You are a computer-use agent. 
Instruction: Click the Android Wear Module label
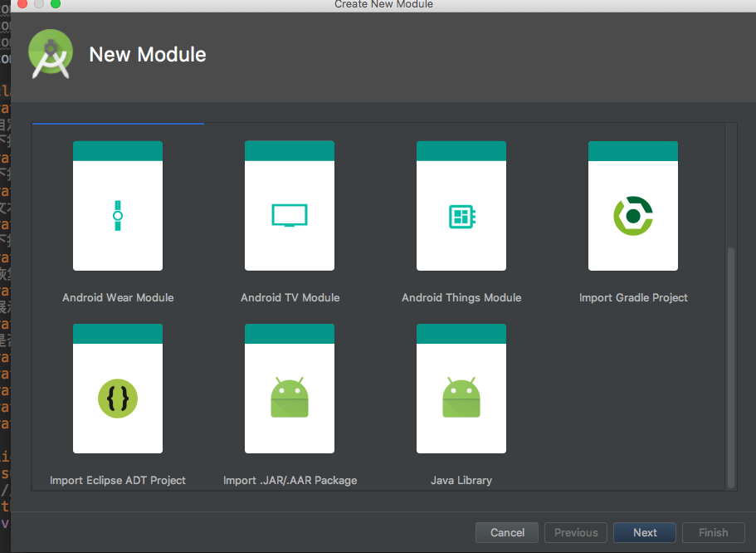click(x=118, y=298)
